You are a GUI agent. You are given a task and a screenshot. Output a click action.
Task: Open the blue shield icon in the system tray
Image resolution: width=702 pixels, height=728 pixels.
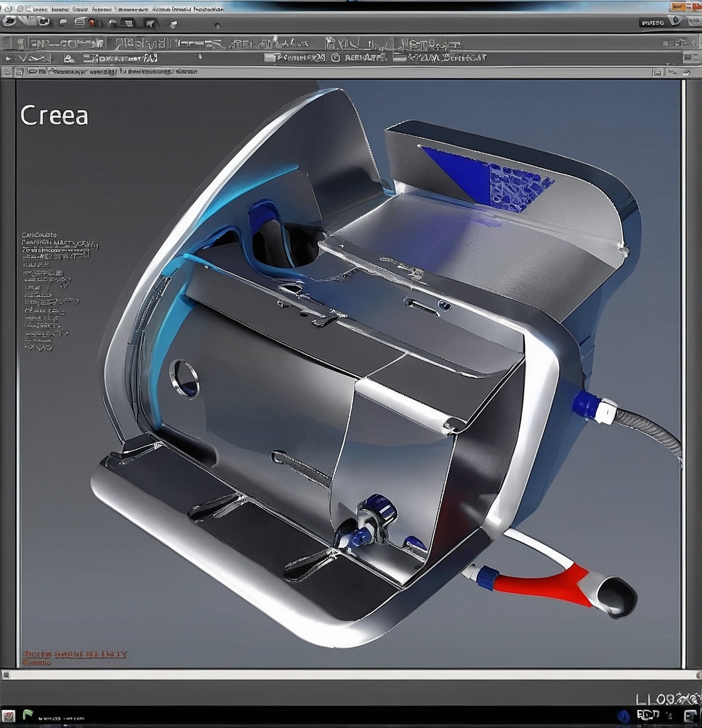pos(623,716)
